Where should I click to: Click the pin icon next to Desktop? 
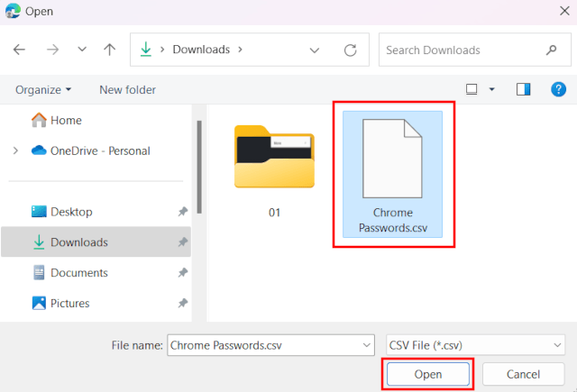coord(183,212)
